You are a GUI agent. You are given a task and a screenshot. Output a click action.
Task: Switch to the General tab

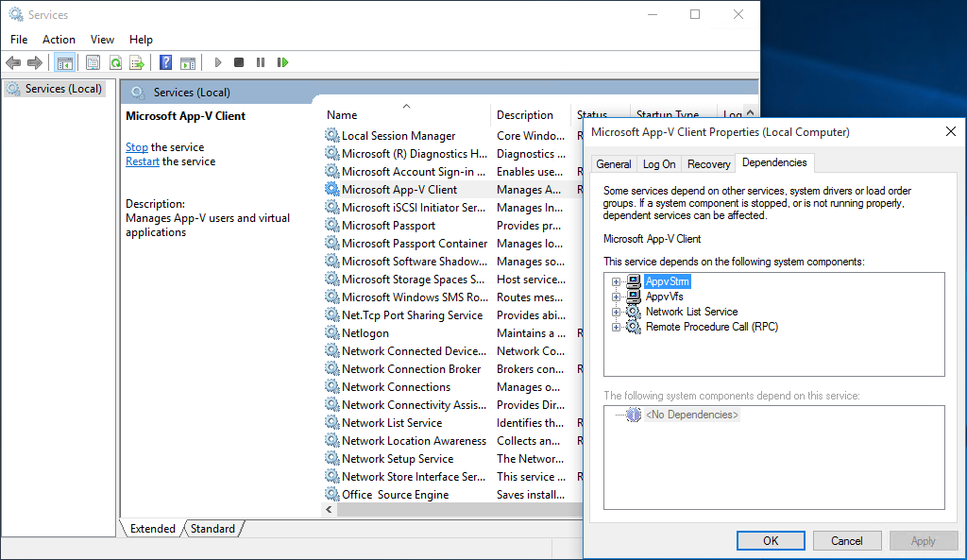click(614, 164)
